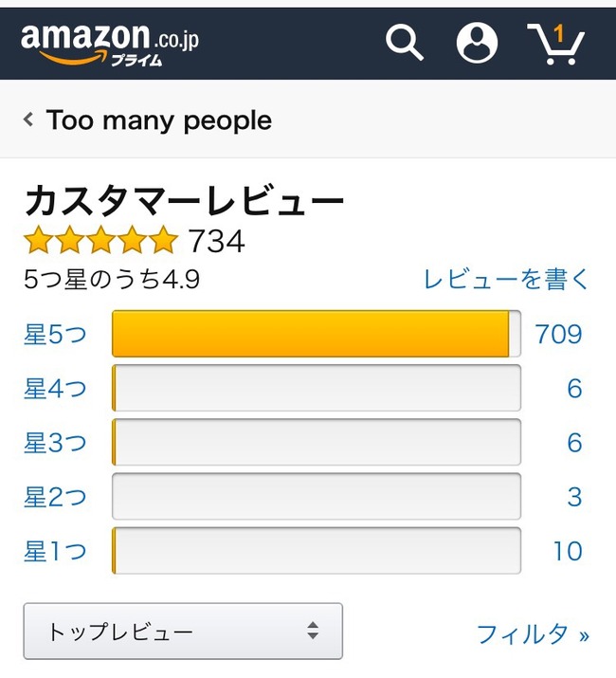Open the search magnifier icon
Image resolution: width=616 pixels, height=678 pixels.
coord(404,42)
